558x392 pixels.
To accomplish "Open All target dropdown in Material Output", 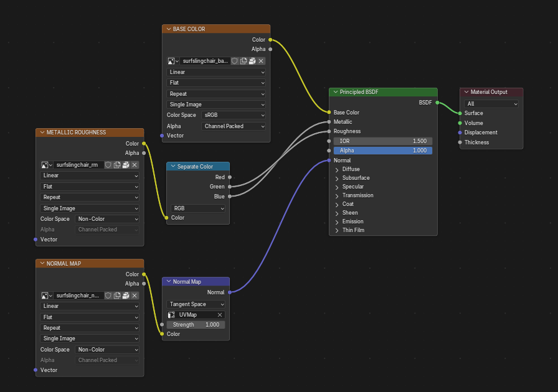I will click(x=491, y=104).
